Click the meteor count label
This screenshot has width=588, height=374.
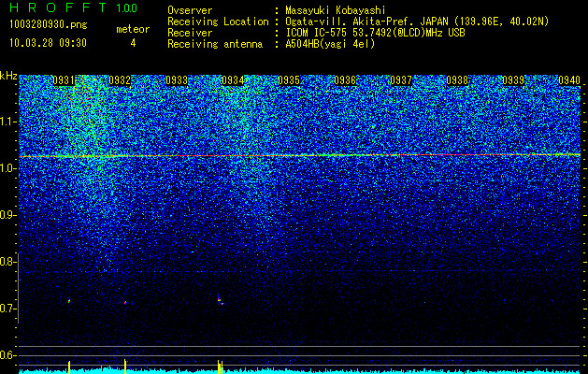tap(133, 30)
